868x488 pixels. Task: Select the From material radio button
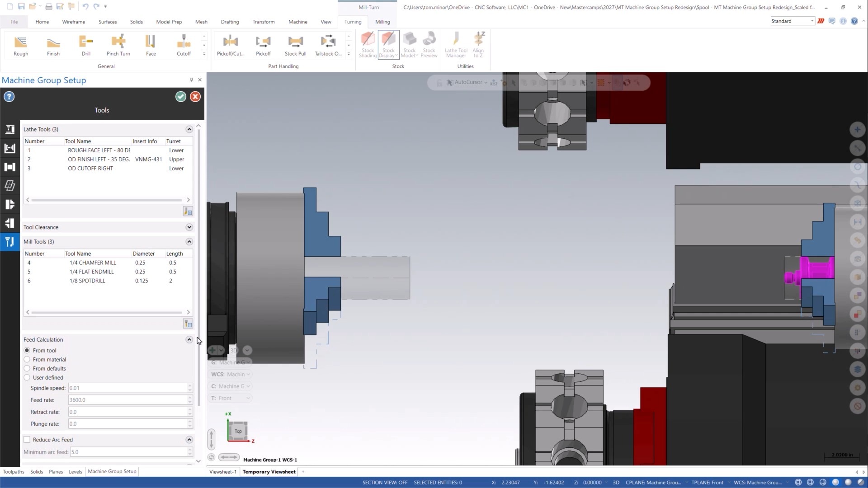tap(27, 360)
